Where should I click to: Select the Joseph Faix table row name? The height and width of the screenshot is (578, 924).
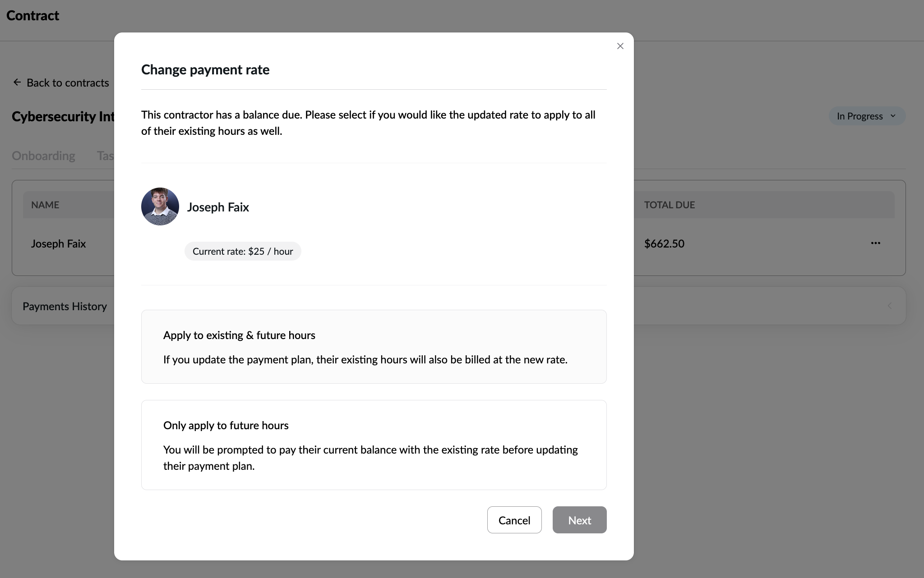pos(58,243)
